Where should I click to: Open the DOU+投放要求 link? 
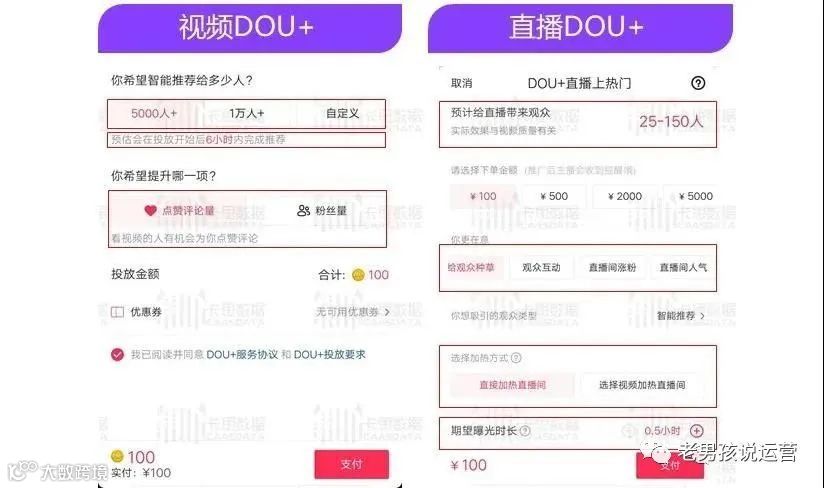pos(329,355)
